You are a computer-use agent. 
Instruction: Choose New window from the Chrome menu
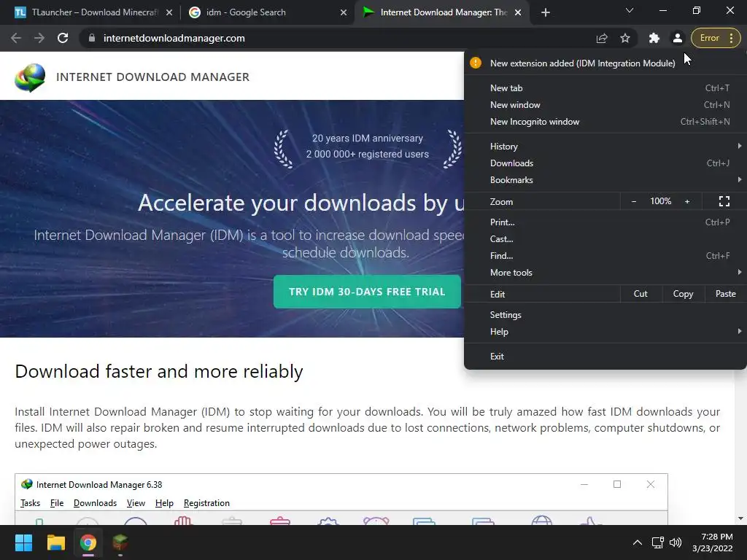pos(605,105)
